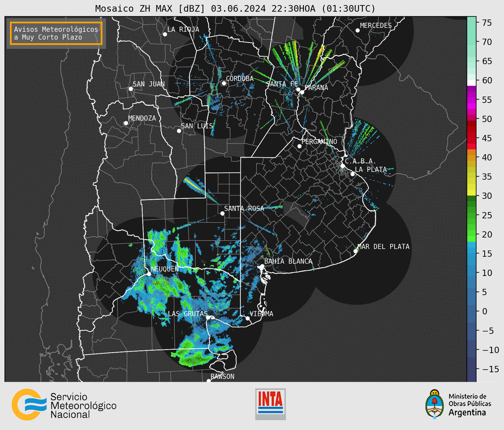The width and height of the screenshot is (504, 430).
Task: Click the -15 dBZ dark band on colorbar
Action: (x=471, y=369)
